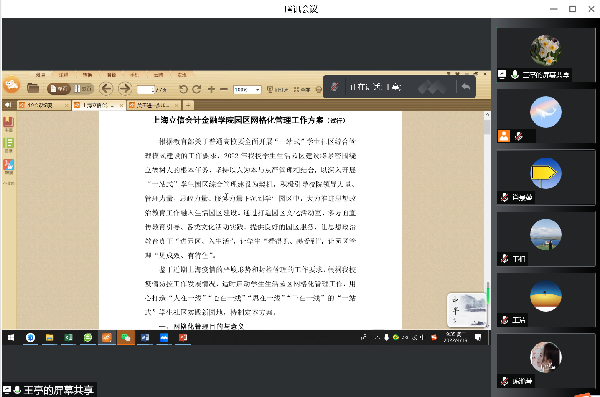Image resolution: width=600 pixels, height=397 pixels.
Task: Add a new tab with plus button
Action: 188,105
